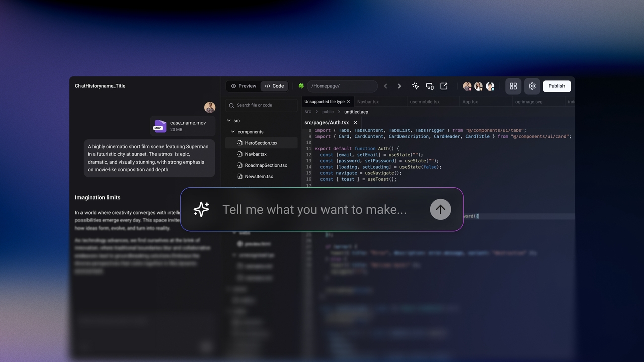
Task: Close the src/pages/Auth.tsx tab
Action: [x=355, y=123]
